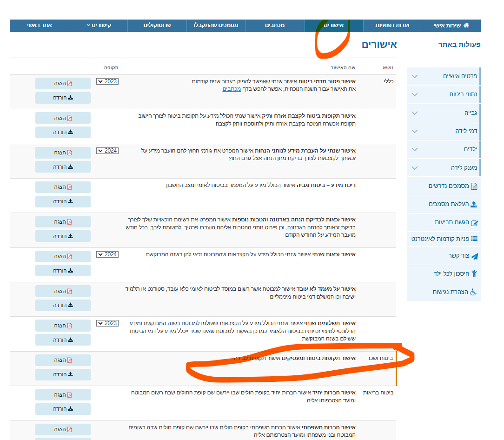The width and height of the screenshot is (504, 440).
Task: Expand the ילדים sidebar section
Action: click(444, 149)
